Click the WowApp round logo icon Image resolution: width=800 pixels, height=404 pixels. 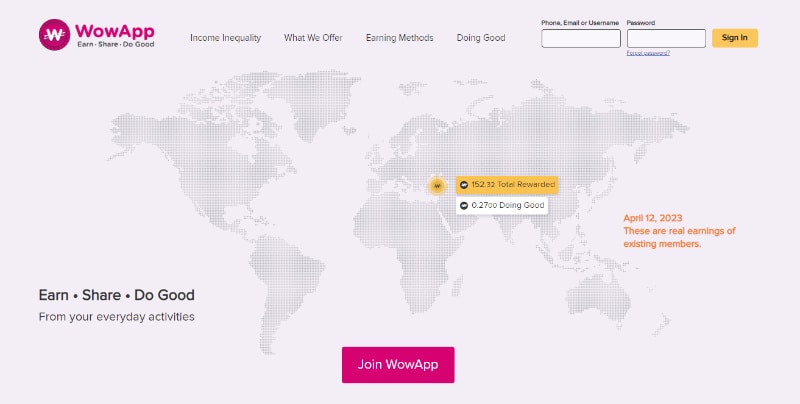coord(54,35)
